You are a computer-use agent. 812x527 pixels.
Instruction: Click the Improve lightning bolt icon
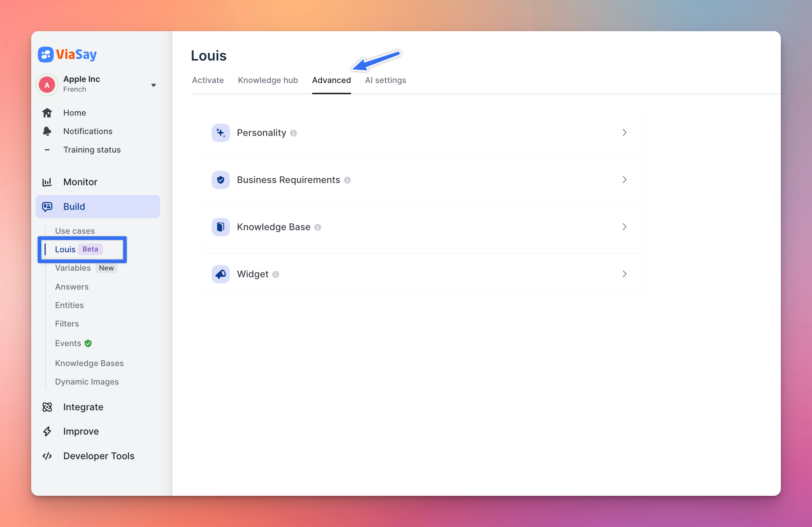[x=47, y=431]
